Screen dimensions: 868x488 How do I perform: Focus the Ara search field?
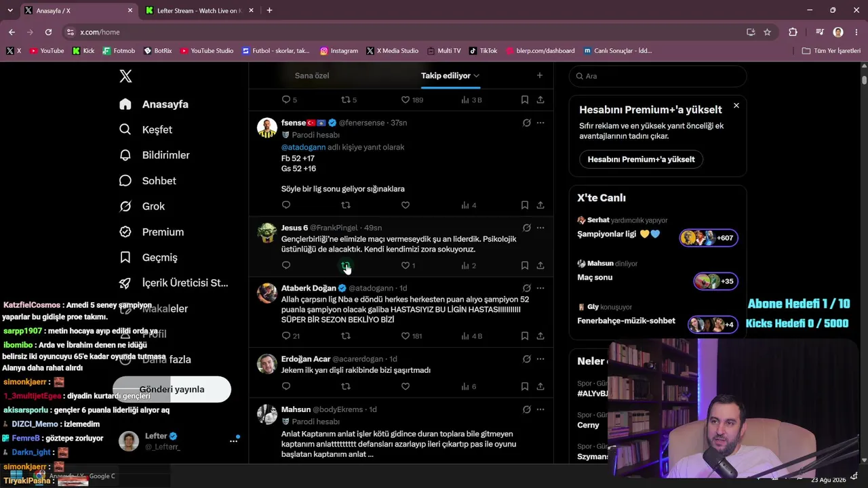pyautogui.click(x=658, y=76)
